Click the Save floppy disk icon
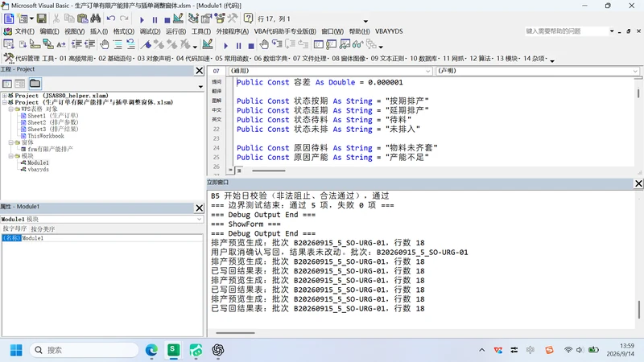The image size is (644, 362). (42, 19)
